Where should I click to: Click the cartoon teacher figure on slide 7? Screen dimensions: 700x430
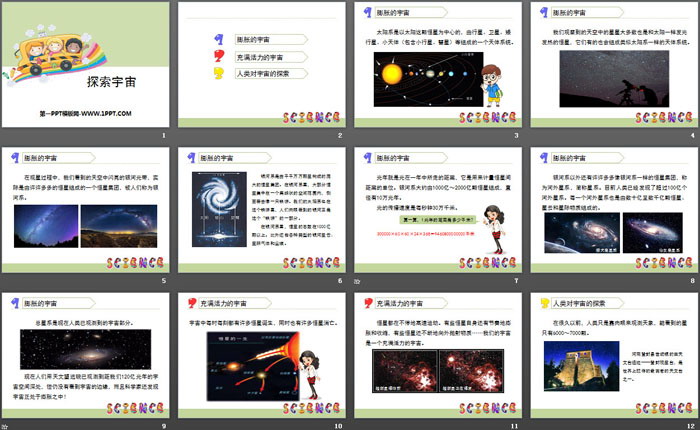tap(496, 229)
